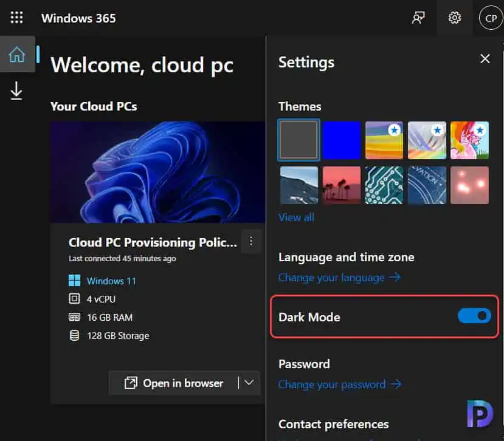Click the 4 vCPU text
Viewport: 504px width, 441px height.
[102, 299]
